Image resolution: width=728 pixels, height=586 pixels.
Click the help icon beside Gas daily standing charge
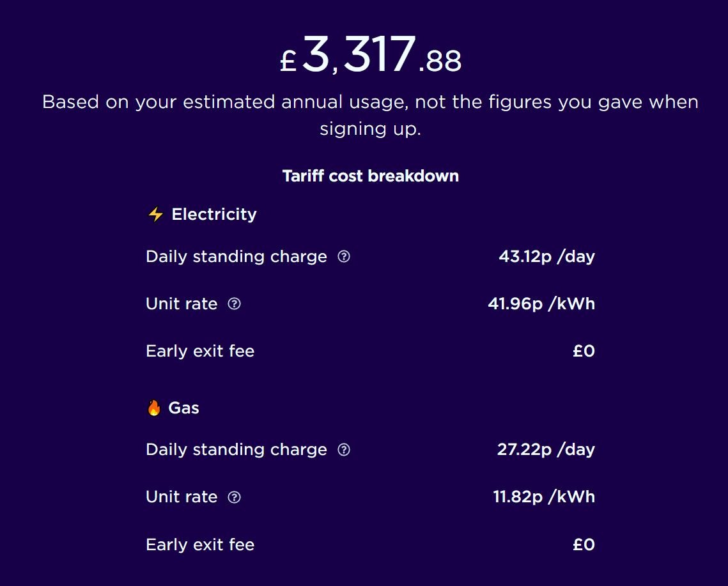pos(344,450)
